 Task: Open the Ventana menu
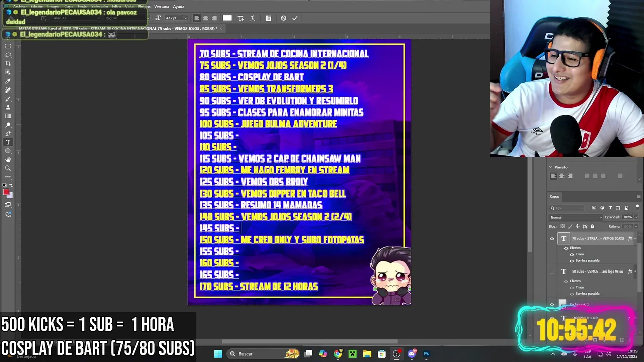[x=162, y=7]
